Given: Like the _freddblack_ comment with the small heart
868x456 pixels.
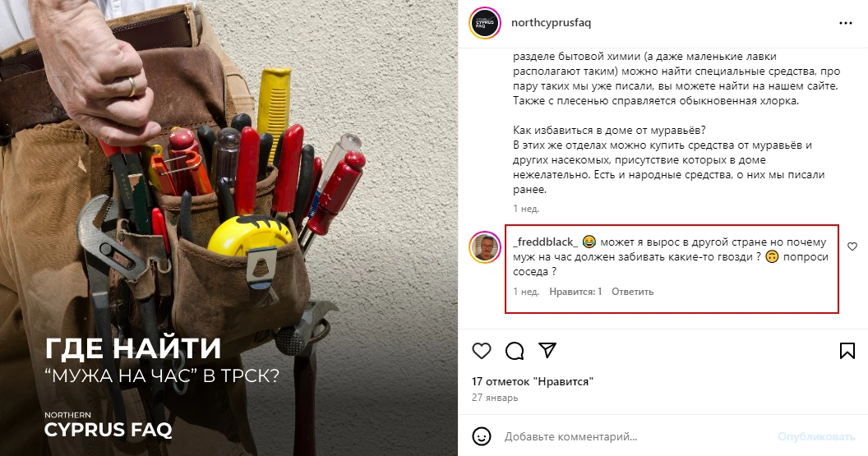Looking at the screenshot, I should 852,246.
